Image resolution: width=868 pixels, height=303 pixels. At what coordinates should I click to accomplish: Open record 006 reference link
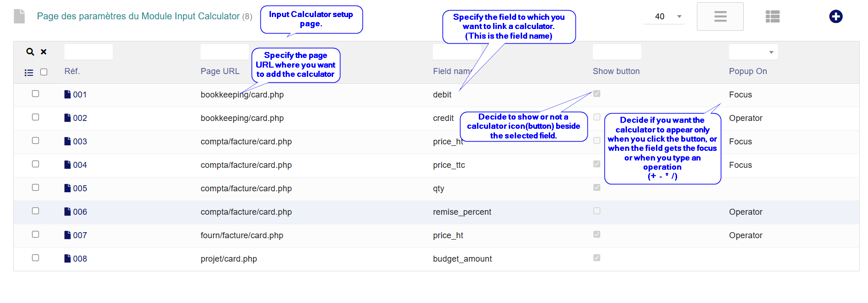[80, 212]
